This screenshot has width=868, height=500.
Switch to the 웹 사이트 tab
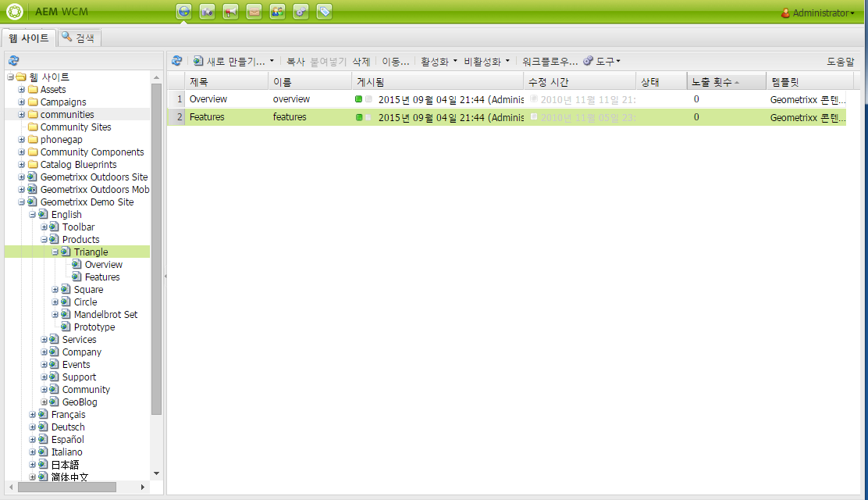(29, 37)
